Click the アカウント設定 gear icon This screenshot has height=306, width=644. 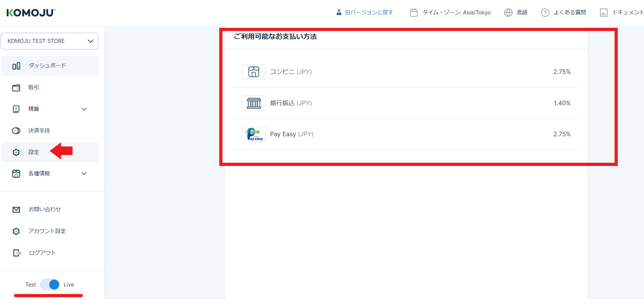click(16, 231)
